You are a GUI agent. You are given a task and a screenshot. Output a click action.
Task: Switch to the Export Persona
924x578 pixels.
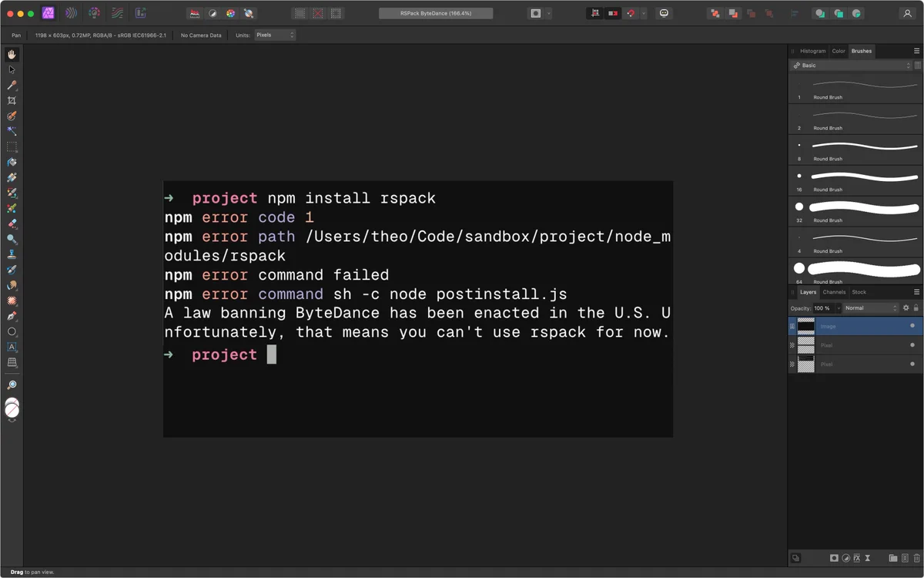[140, 13]
